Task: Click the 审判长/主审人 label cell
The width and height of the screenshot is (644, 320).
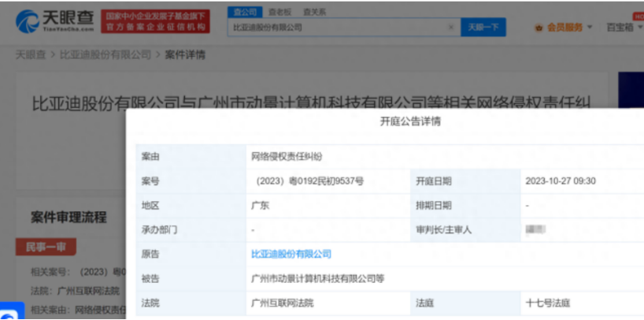Action: click(x=465, y=230)
